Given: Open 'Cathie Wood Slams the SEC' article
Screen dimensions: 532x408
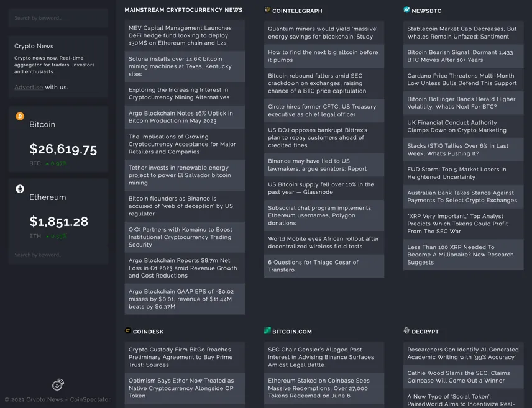Looking at the screenshot, I should [x=464, y=377].
